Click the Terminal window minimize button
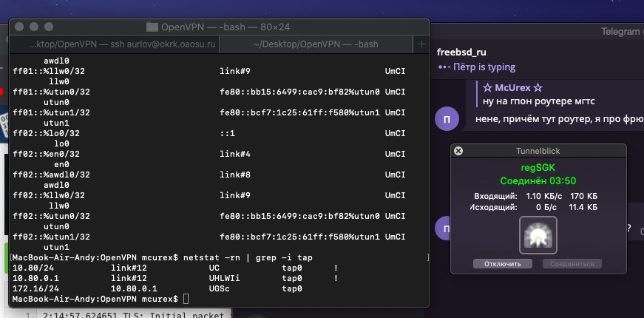The height and width of the screenshot is (318, 644). (34, 27)
